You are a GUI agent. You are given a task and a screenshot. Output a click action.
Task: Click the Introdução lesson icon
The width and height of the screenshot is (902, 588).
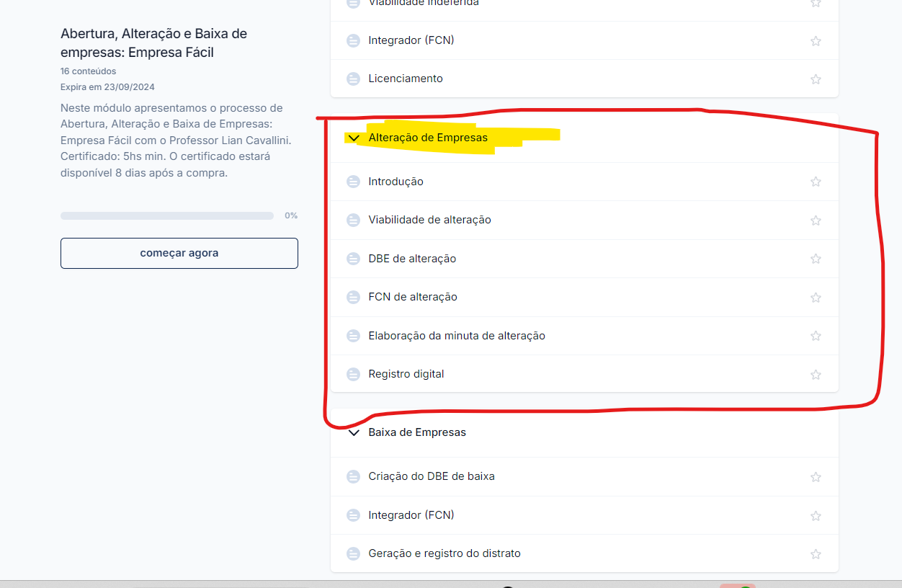353,182
